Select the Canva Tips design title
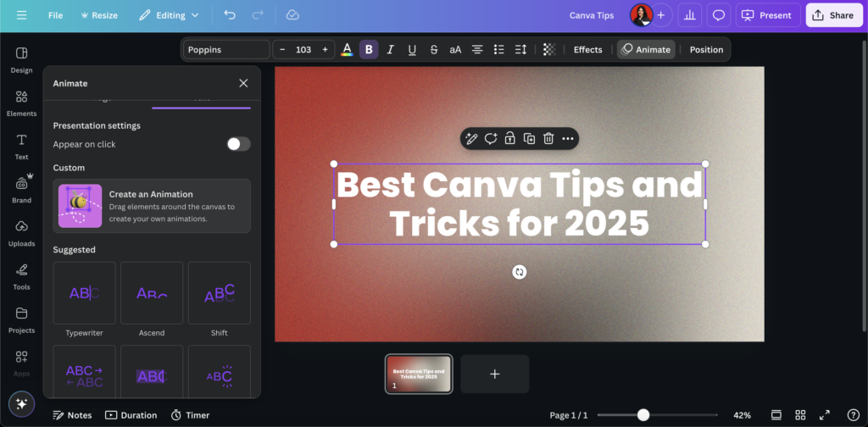This screenshot has width=868, height=427. point(591,15)
